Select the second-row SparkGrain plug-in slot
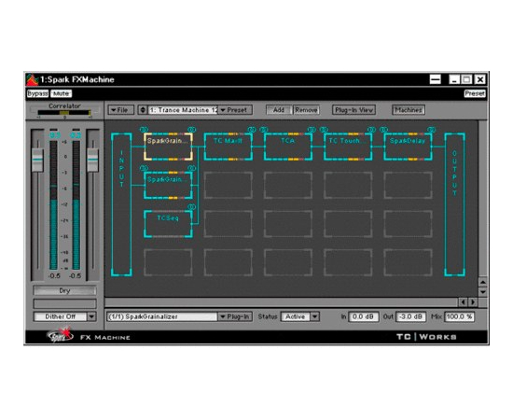 click(168, 185)
